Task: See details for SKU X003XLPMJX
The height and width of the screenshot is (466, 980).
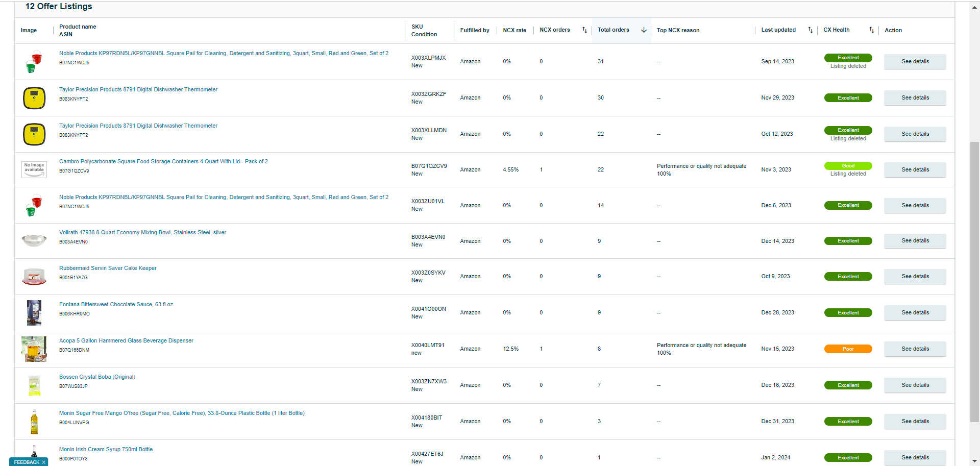Action: pos(915,62)
